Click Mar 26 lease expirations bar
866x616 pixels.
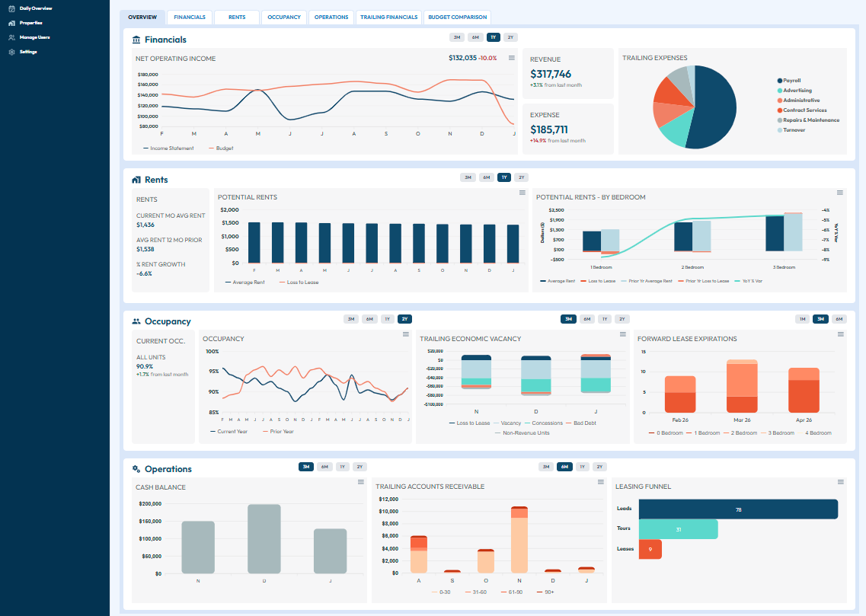click(742, 386)
